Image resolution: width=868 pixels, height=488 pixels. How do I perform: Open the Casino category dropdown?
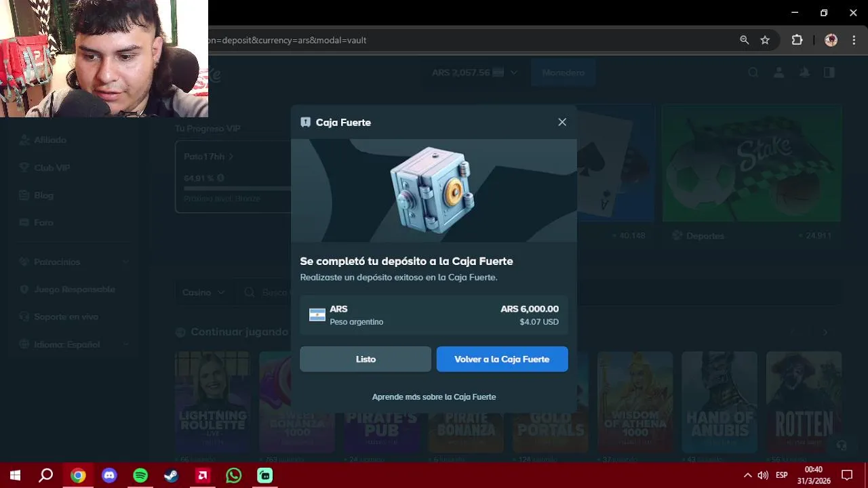point(203,292)
